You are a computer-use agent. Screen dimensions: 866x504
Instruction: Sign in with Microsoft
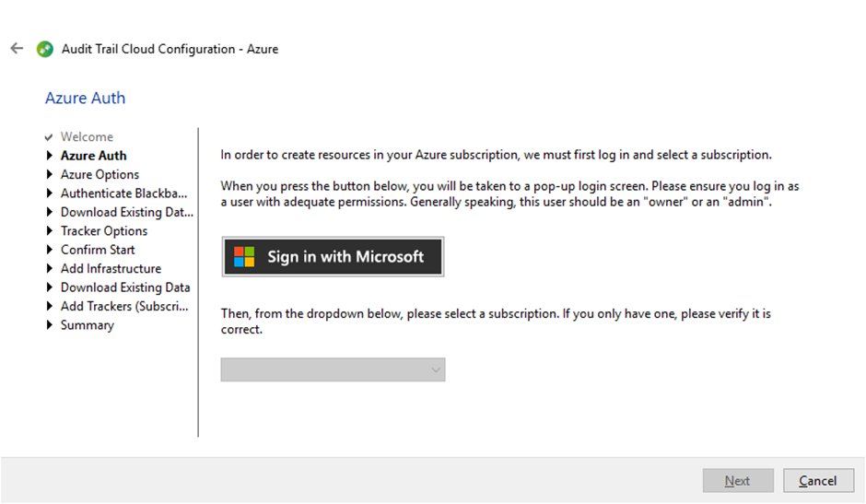pos(333,257)
